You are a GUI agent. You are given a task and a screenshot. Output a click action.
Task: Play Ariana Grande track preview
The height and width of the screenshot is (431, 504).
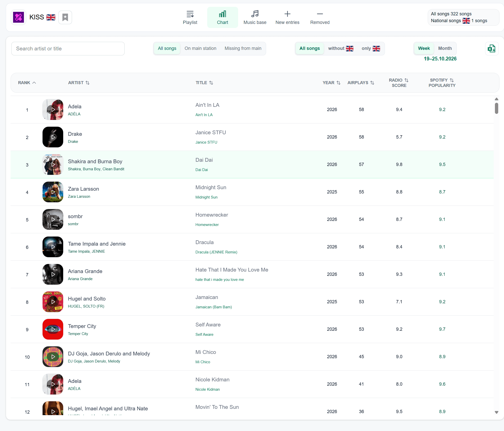pyautogui.click(x=53, y=274)
